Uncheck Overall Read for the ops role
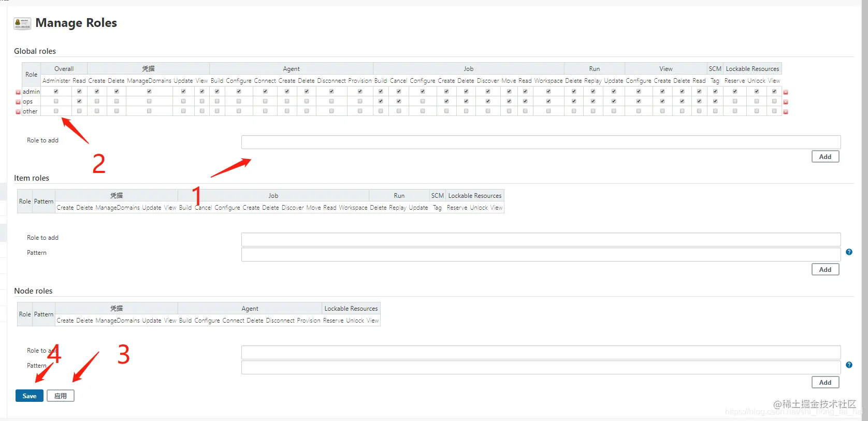The image size is (868, 421). click(79, 101)
